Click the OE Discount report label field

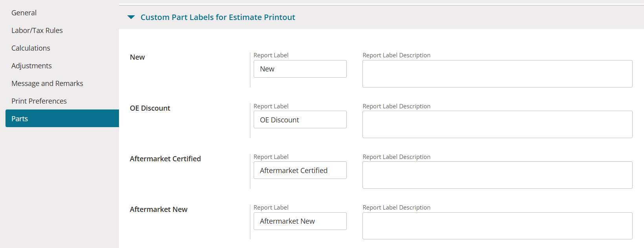tap(300, 120)
